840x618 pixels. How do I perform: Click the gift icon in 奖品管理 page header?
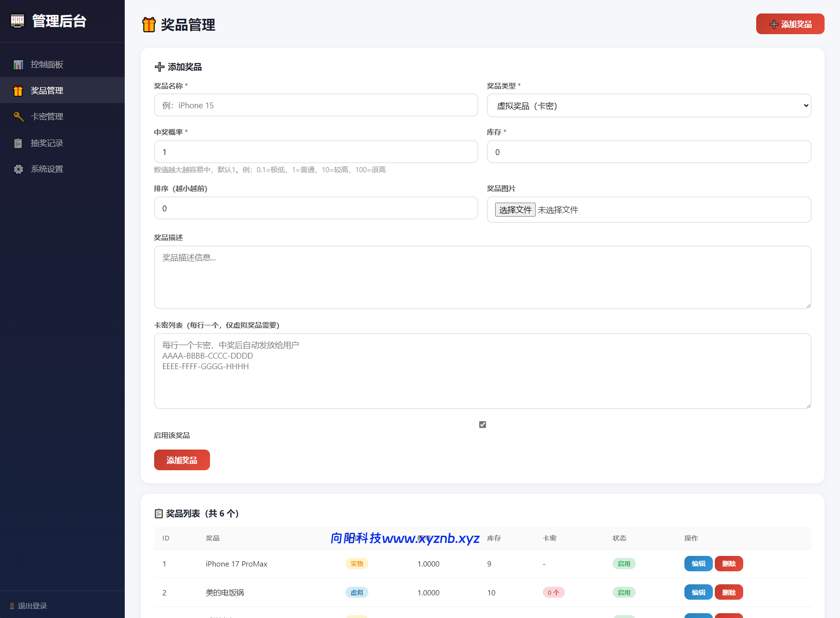click(x=149, y=24)
